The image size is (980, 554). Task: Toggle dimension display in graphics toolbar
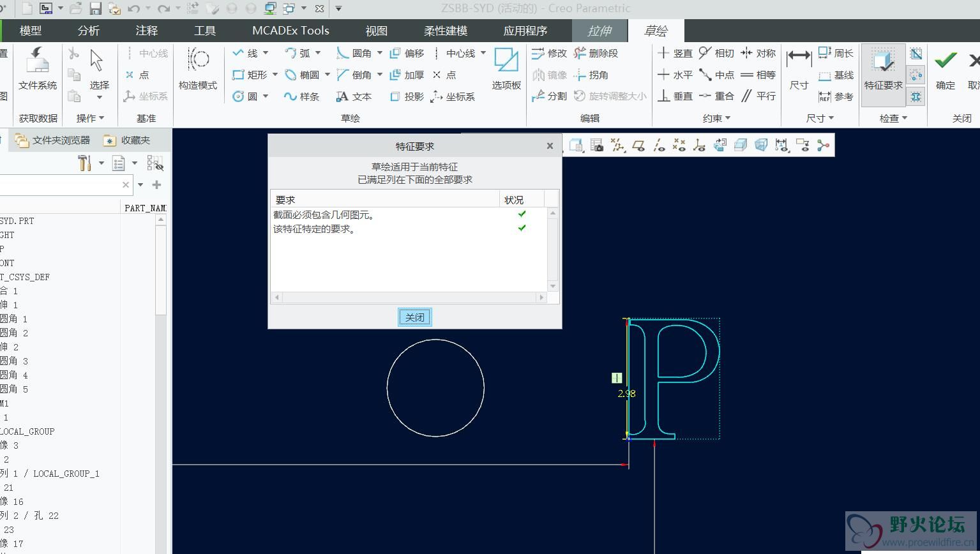(781, 146)
